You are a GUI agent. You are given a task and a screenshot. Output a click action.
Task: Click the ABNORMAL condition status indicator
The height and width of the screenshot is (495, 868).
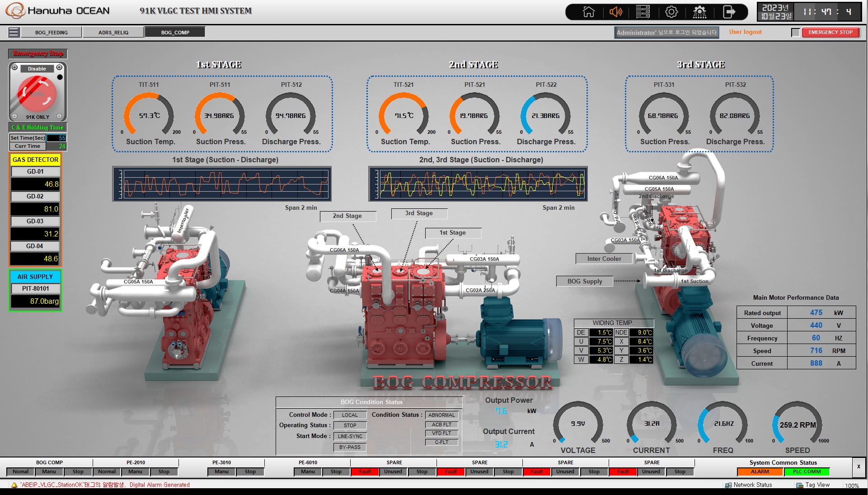tap(441, 415)
